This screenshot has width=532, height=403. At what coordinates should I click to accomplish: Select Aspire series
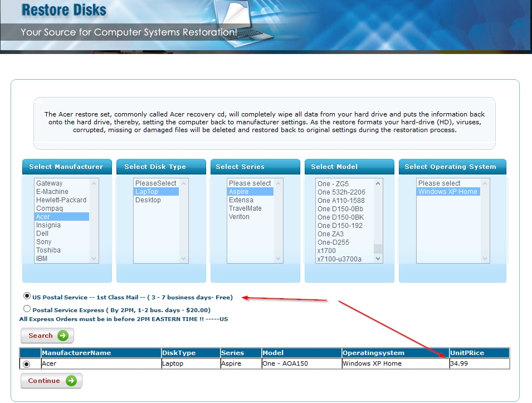(250, 192)
